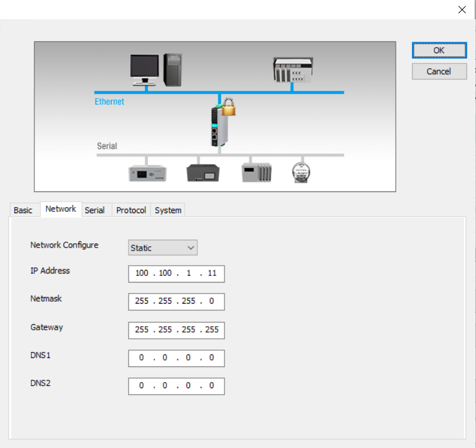Click the gateway device icon in diagram
Screen dimensions: 476x448
[218, 126]
